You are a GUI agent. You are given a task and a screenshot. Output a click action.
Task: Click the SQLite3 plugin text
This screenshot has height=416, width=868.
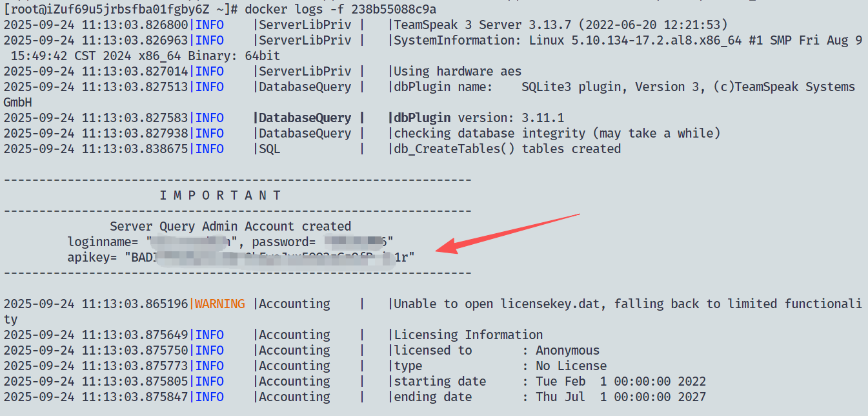[x=574, y=87]
